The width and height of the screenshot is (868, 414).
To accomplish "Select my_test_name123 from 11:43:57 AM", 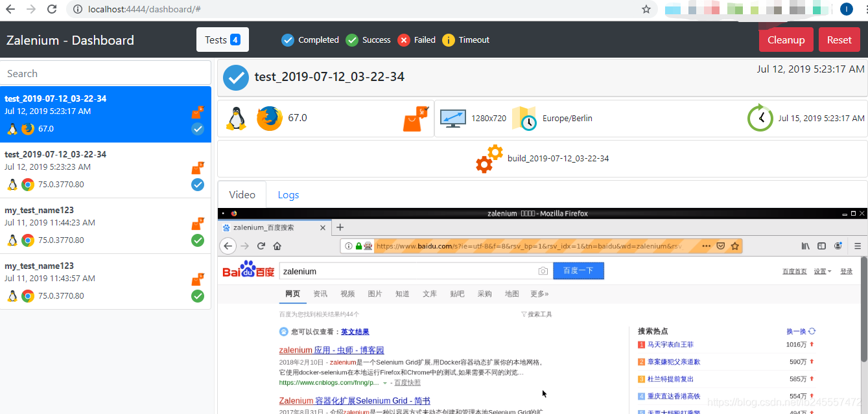I will click(x=106, y=281).
